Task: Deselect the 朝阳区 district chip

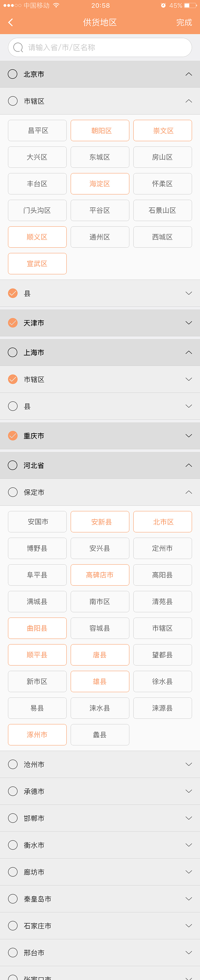Action: point(100,130)
